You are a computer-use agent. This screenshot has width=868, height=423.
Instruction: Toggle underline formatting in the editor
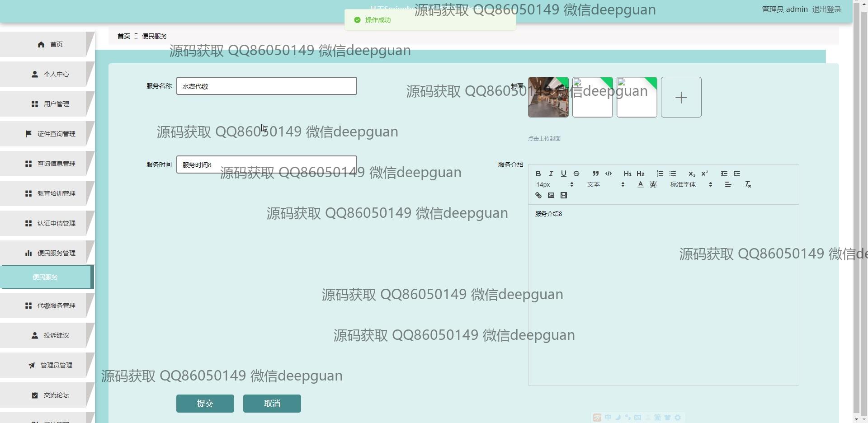point(563,174)
